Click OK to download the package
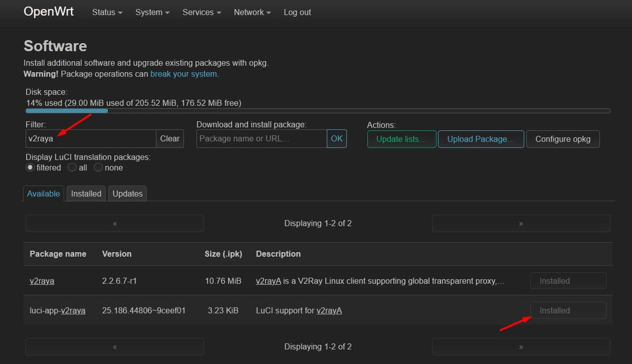The width and height of the screenshot is (632, 364). pyautogui.click(x=337, y=139)
